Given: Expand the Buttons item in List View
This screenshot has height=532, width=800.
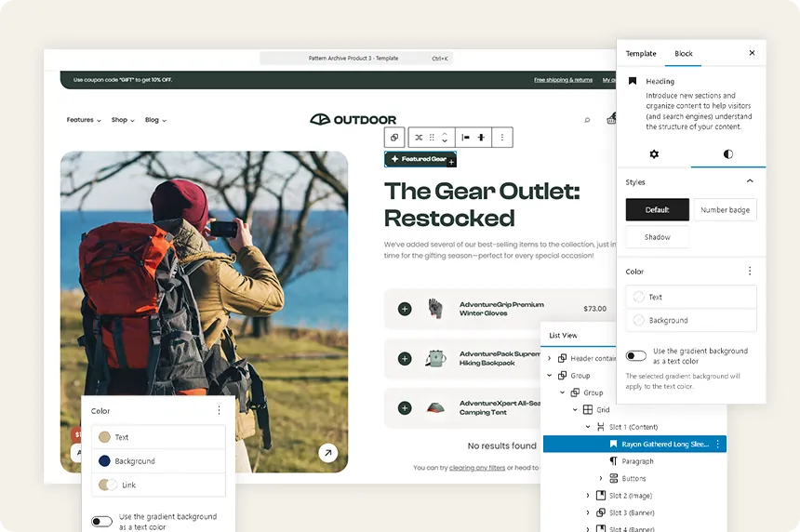Looking at the screenshot, I should pyautogui.click(x=601, y=478).
